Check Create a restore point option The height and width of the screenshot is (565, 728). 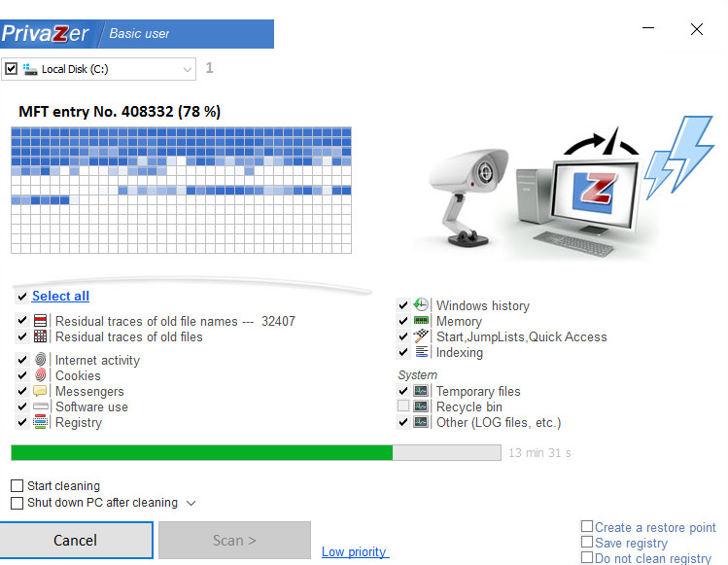click(587, 526)
